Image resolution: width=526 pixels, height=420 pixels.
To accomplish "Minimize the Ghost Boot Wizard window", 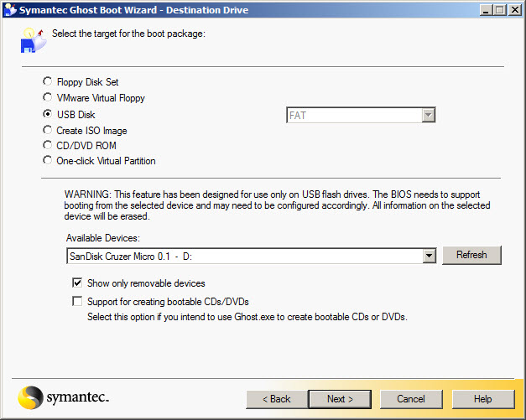I will pos(486,10).
